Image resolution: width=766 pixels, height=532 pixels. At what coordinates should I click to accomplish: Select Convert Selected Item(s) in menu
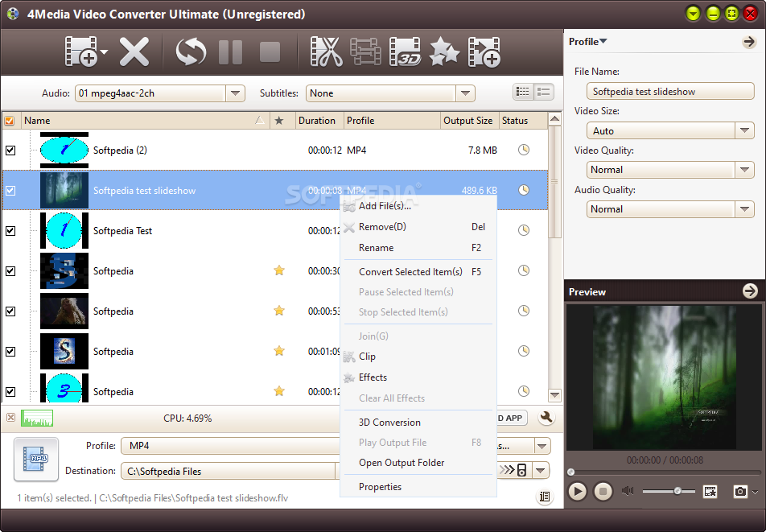pos(418,271)
